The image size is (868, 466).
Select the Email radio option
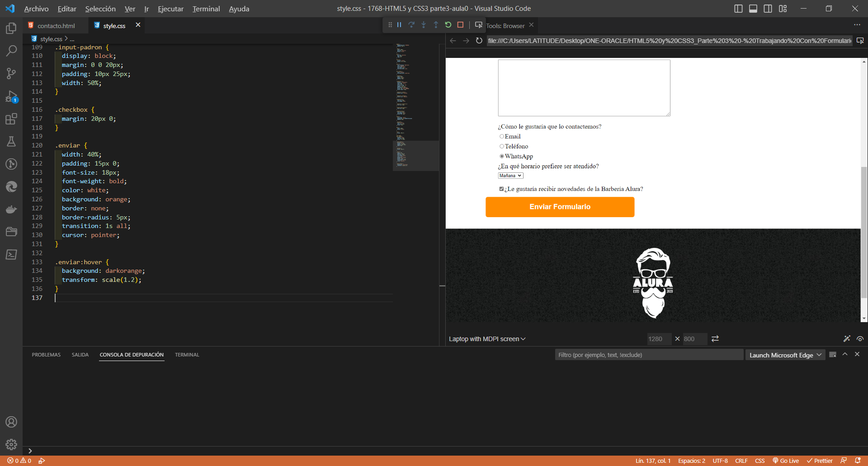502,137
